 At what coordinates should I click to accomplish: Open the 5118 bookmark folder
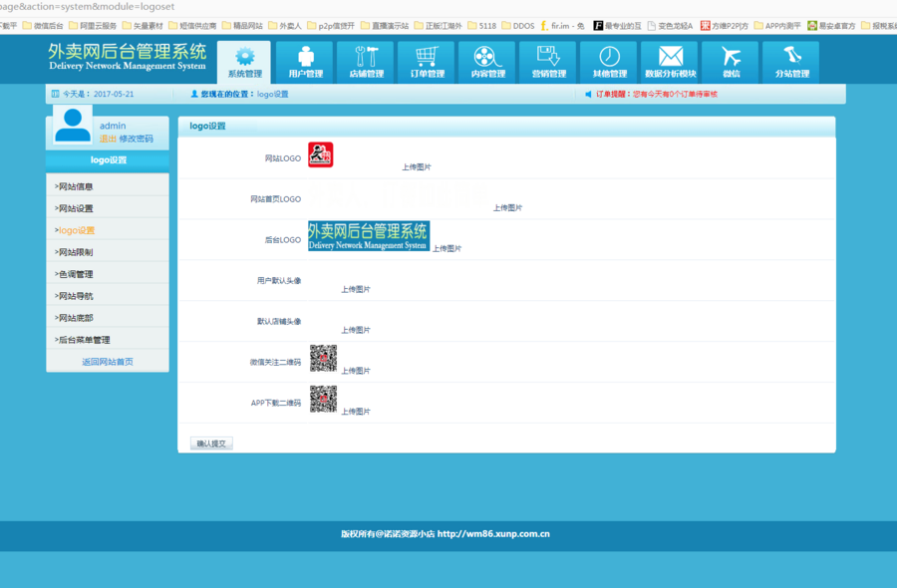tap(482, 26)
